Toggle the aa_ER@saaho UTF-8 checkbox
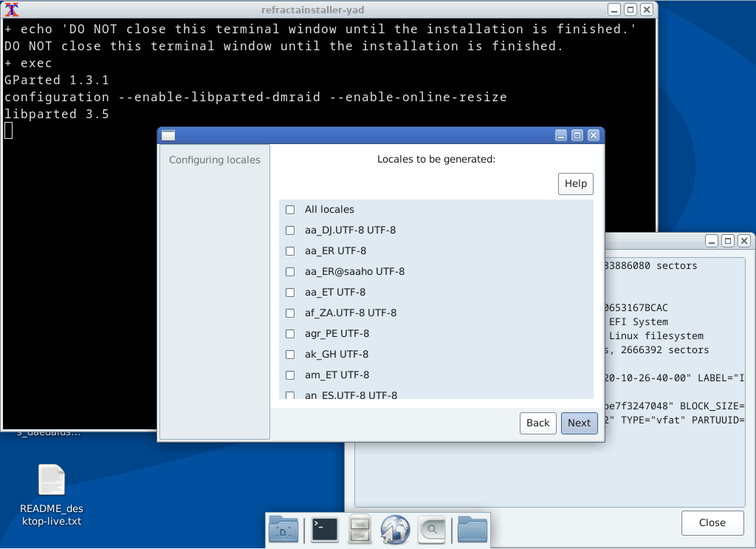Viewport: 756px width, 549px height. [290, 272]
